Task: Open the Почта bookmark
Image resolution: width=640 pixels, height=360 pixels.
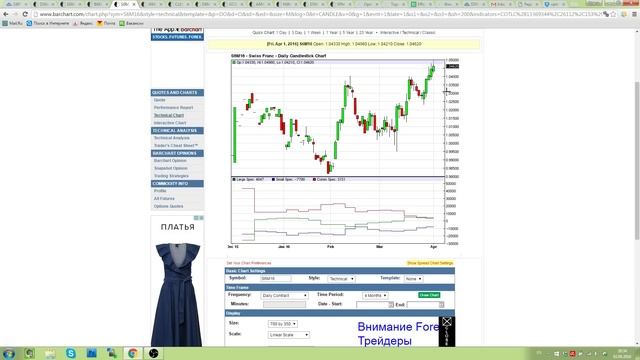Action: tap(106, 23)
